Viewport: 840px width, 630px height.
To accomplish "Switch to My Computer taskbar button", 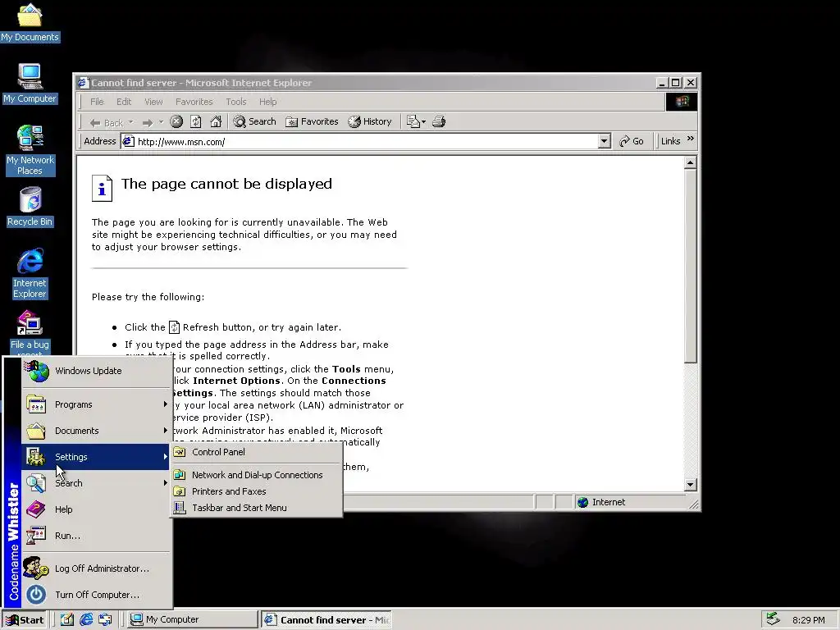I will (192, 620).
